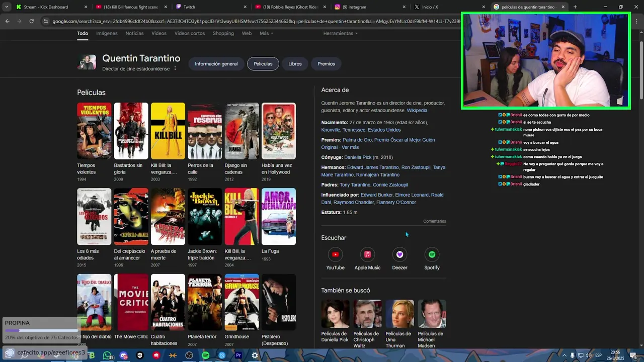
Task: Expand the Herramientas dropdown
Action: [340, 33]
